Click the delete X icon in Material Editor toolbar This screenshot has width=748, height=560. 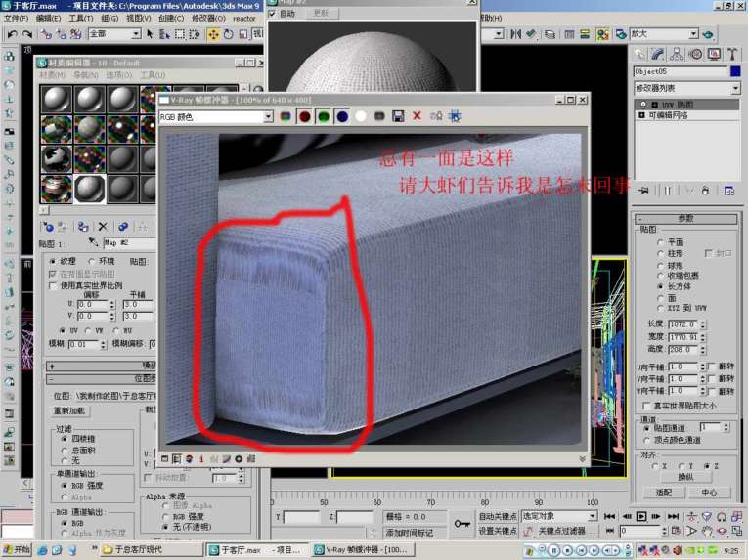(103, 226)
